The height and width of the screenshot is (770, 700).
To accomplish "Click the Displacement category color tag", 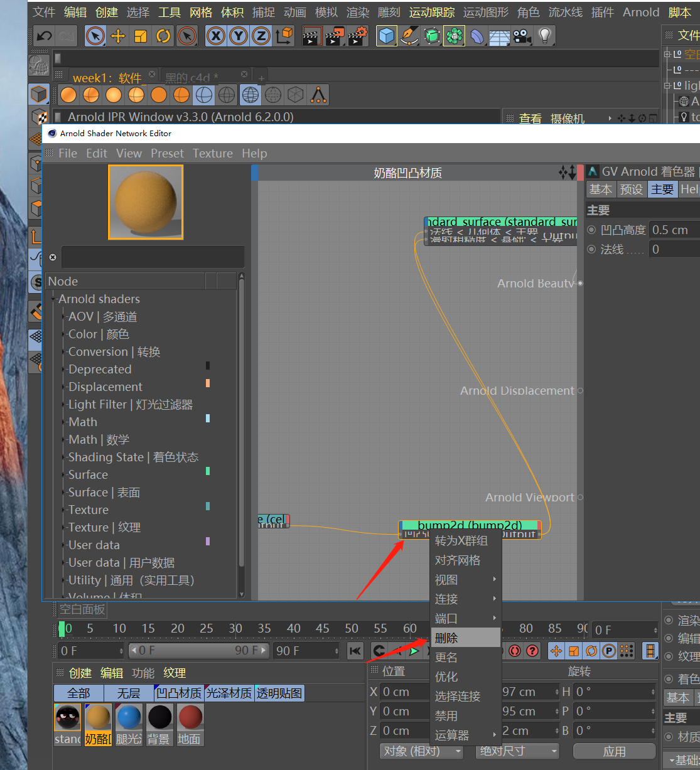I will pos(208,383).
